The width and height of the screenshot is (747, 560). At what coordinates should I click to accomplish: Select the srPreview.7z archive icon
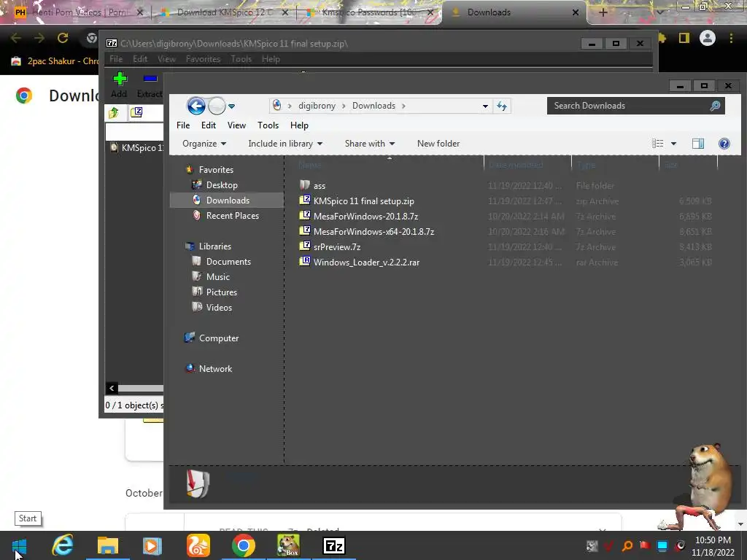[305, 246]
